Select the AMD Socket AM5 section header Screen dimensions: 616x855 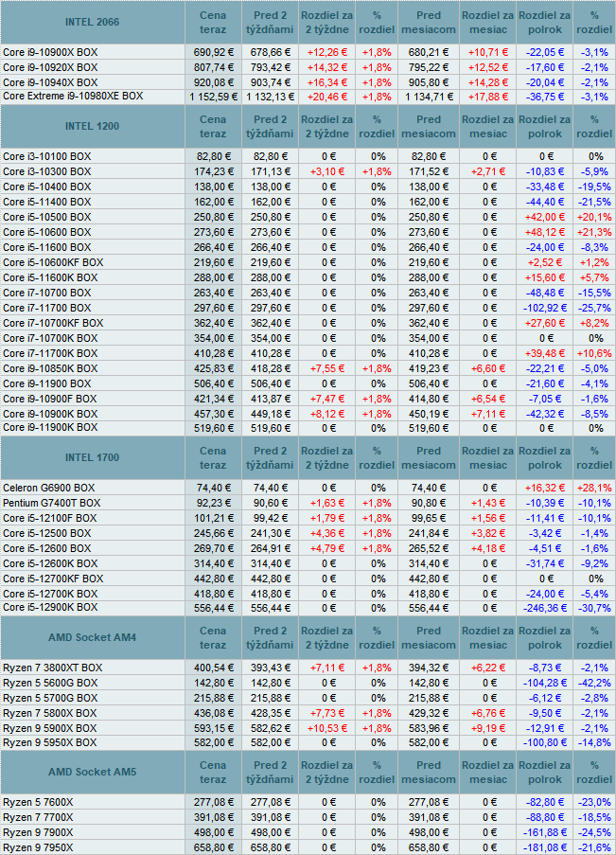(x=93, y=773)
